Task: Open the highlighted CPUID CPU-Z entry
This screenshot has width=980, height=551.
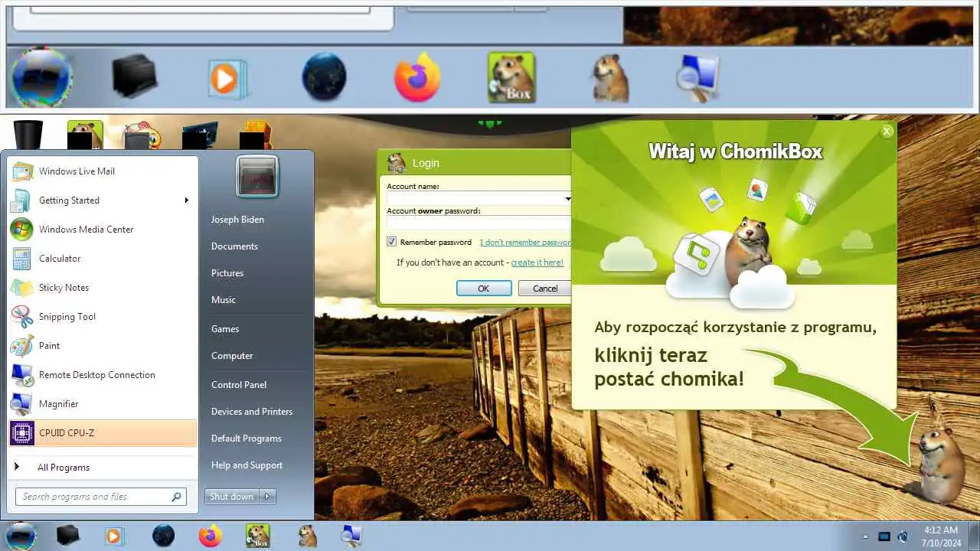Action: click(103, 433)
